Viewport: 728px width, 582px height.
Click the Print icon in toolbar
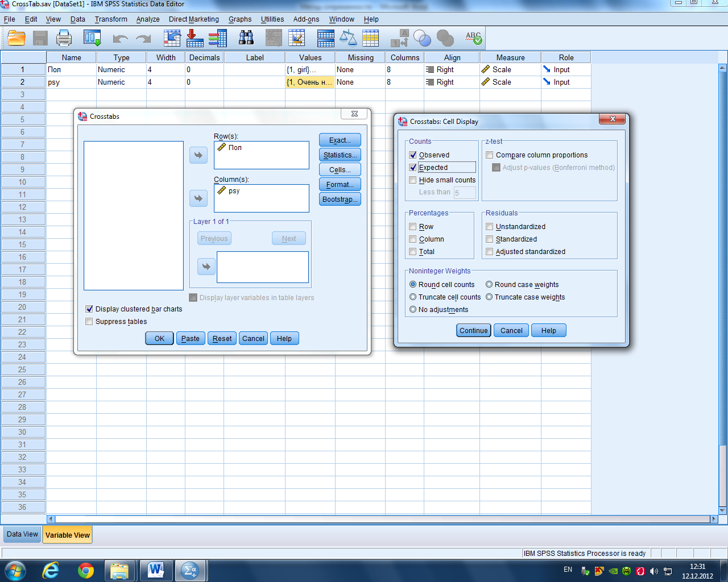click(64, 39)
